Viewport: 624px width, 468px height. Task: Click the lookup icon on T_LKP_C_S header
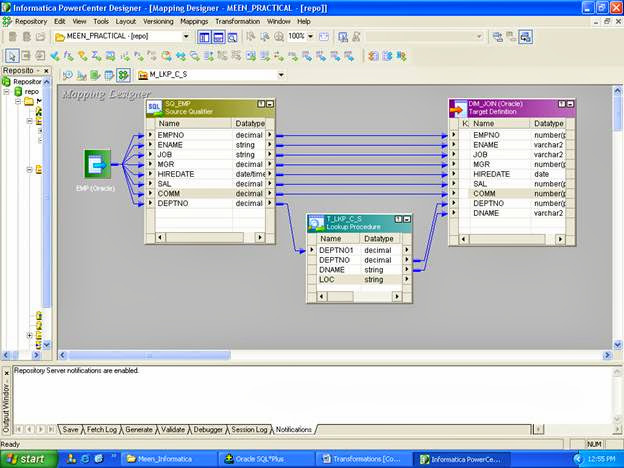click(x=316, y=223)
